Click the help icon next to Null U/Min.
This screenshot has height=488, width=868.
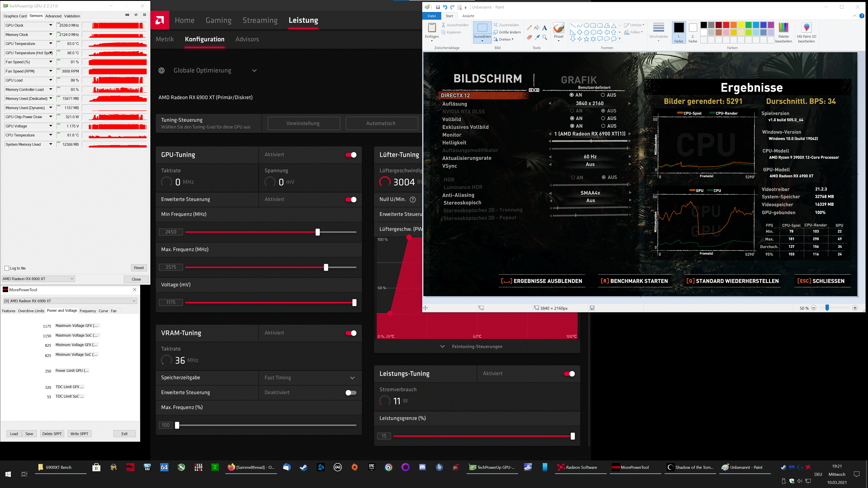coord(413,199)
